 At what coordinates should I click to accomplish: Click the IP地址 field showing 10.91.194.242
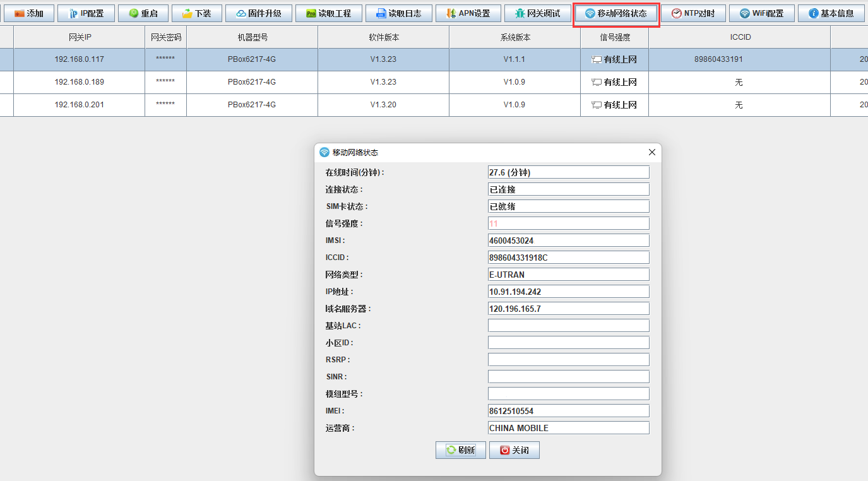568,292
